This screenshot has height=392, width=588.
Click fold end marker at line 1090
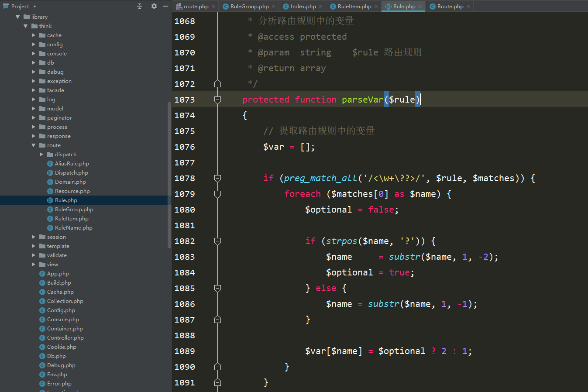217,367
